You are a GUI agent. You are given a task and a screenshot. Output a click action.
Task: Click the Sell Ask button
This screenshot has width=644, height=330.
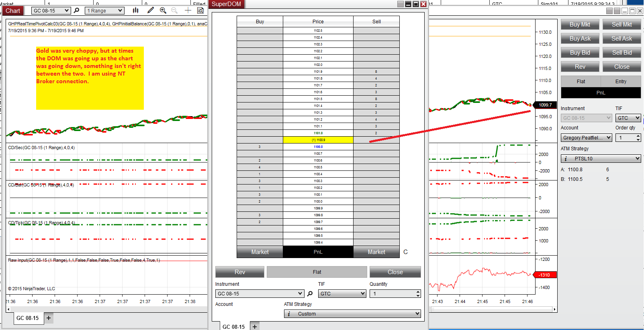pos(622,39)
